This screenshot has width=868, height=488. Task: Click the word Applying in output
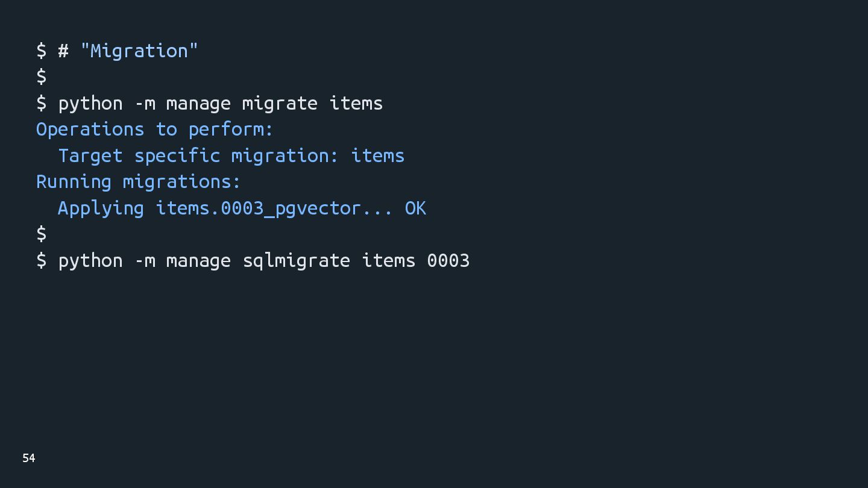tap(100, 208)
